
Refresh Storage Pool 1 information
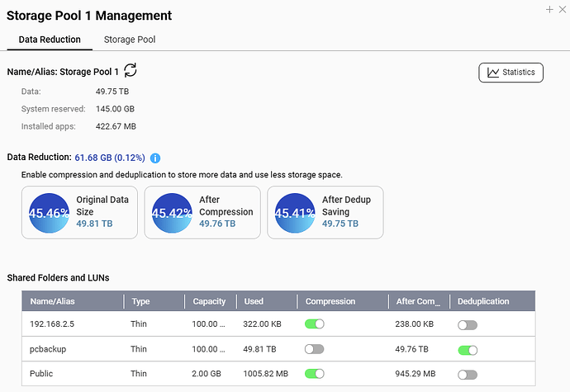point(131,71)
